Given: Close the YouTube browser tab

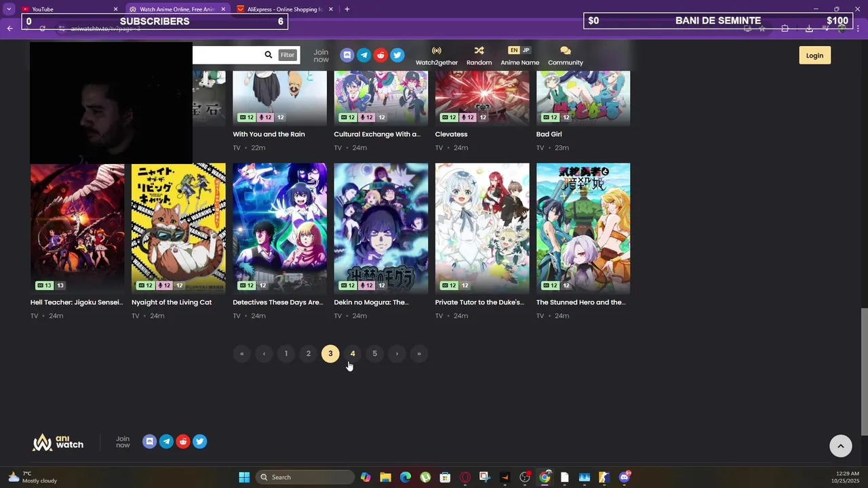Looking at the screenshot, I should click(x=115, y=9).
